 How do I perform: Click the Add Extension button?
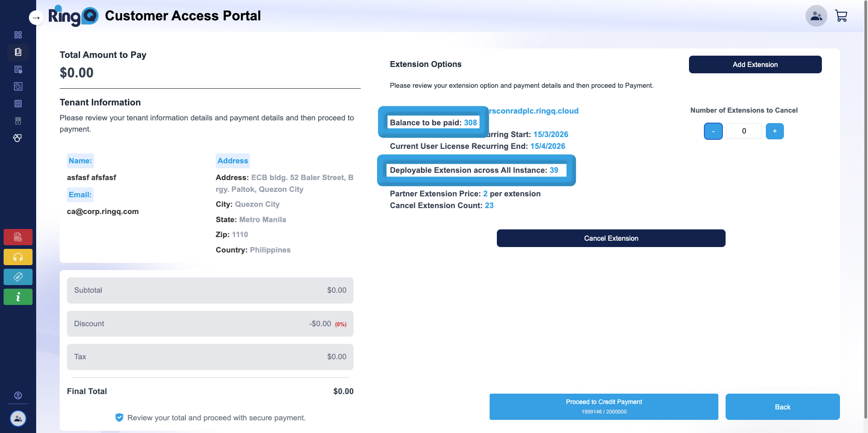click(755, 64)
